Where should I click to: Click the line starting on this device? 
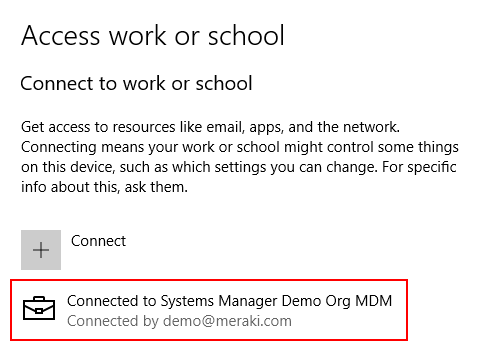pos(239,167)
